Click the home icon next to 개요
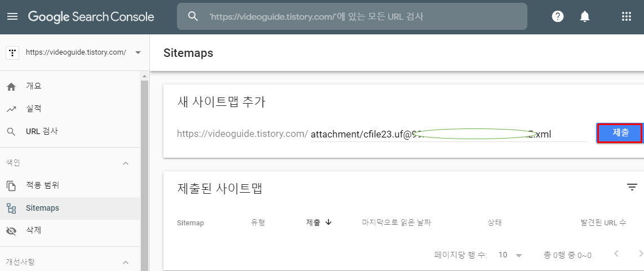Image resolution: width=644 pixels, height=271 pixels. point(11,87)
